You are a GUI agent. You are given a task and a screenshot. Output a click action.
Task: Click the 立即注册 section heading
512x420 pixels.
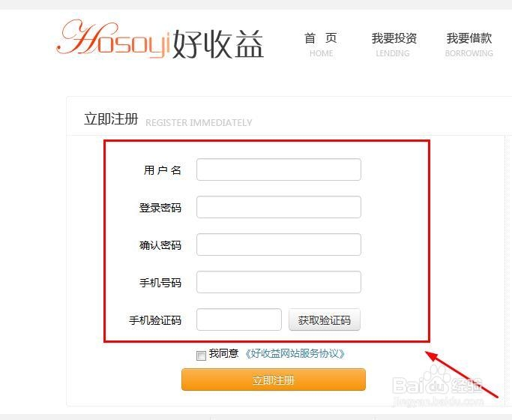pyautogui.click(x=111, y=119)
